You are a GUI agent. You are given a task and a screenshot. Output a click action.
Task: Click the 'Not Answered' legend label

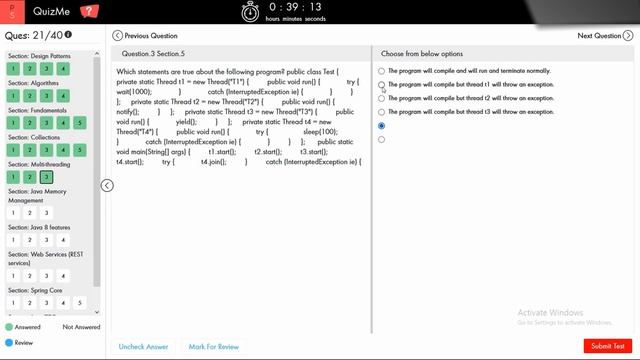(x=81, y=327)
